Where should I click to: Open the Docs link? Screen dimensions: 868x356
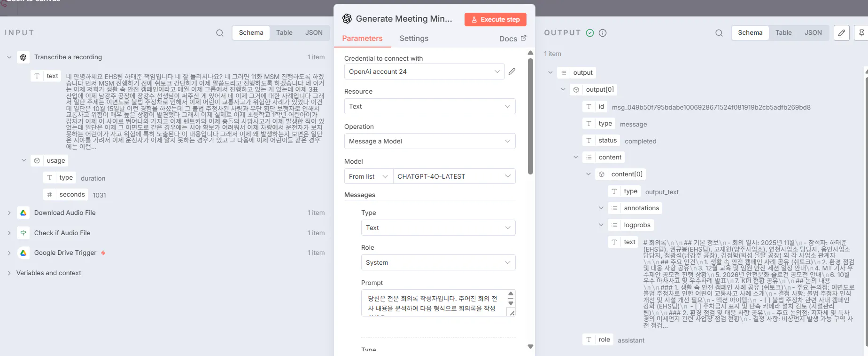point(512,39)
